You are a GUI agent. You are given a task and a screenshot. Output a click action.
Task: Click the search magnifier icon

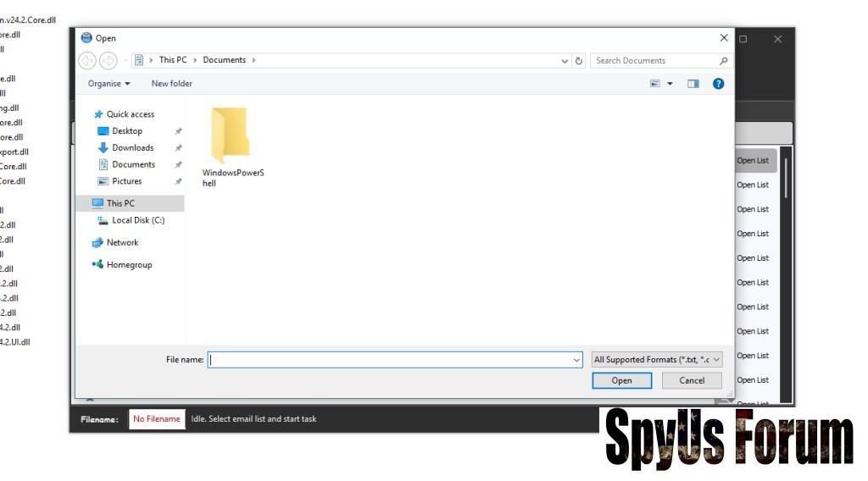(723, 61)
